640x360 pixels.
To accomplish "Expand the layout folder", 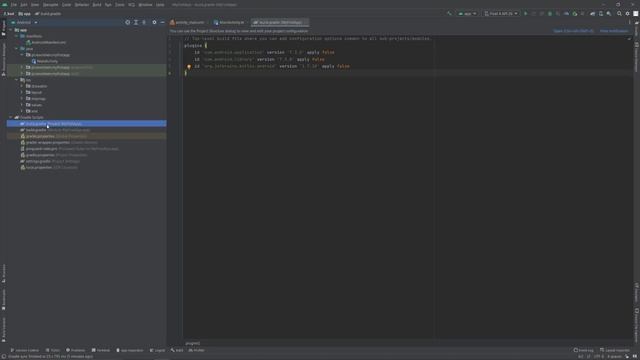I will 22,92.
